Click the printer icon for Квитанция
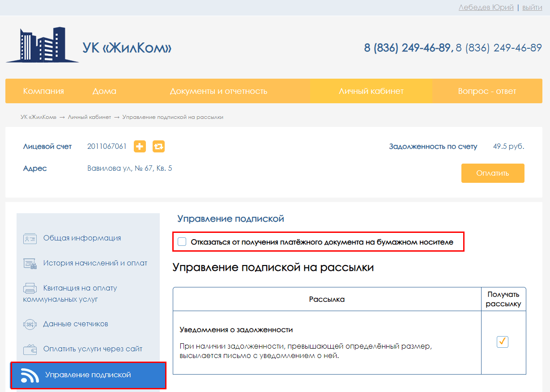 (x=30, y=288)
